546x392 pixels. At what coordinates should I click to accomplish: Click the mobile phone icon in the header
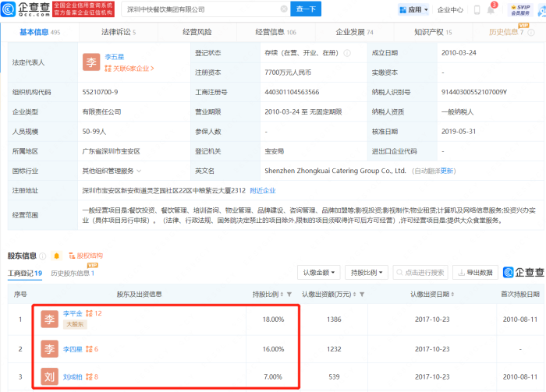tap(477, 9)
